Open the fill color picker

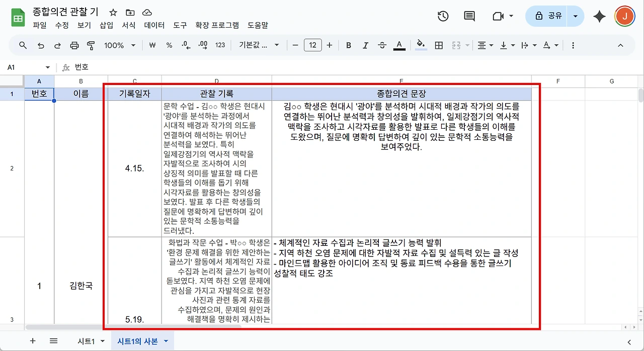tap(422, 45)
